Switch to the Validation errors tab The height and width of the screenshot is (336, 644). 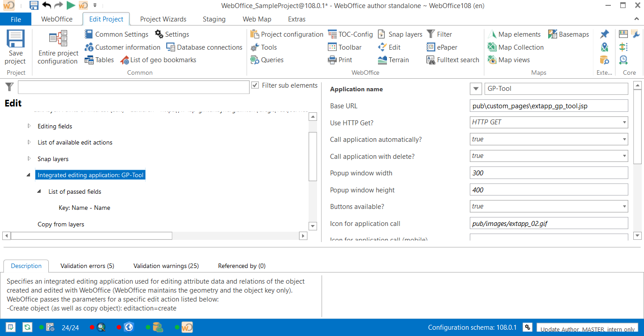(x=87, y=266)
